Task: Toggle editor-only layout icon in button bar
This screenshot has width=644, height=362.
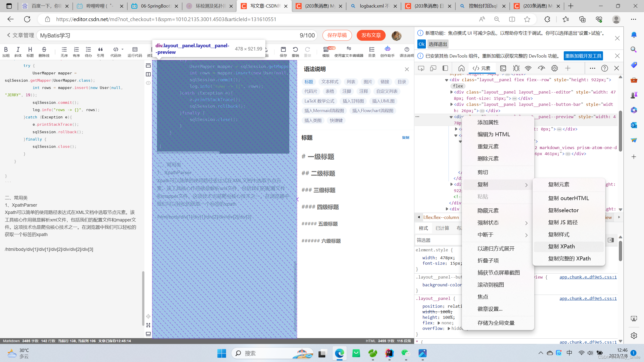Action: (x=148, y=66)
